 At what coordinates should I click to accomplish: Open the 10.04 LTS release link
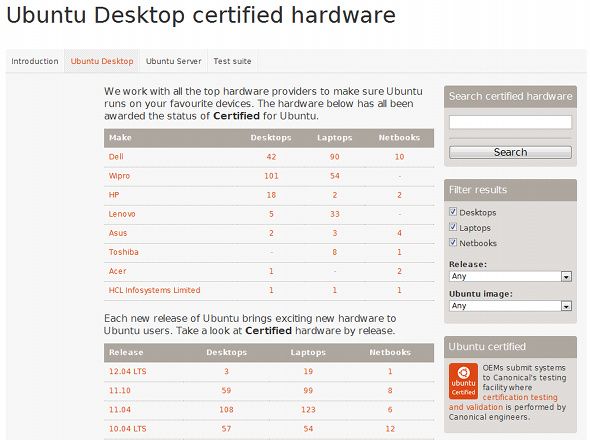click(128, 429)
